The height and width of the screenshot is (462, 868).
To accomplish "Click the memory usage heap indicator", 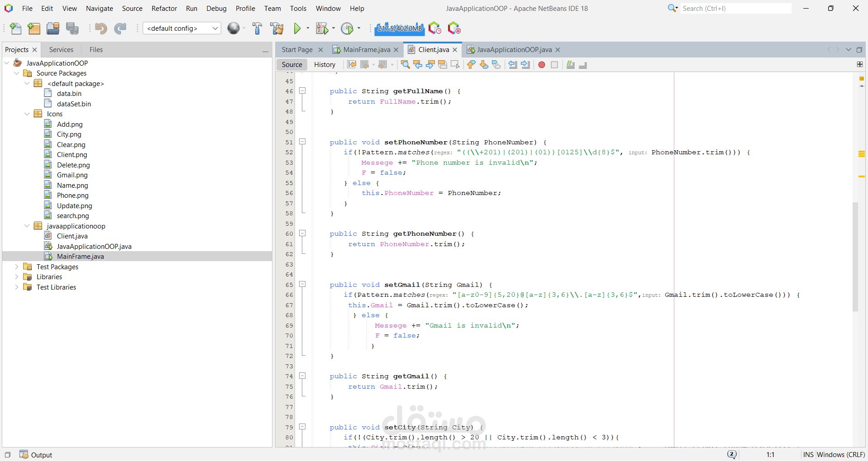I will click(400, 29).
